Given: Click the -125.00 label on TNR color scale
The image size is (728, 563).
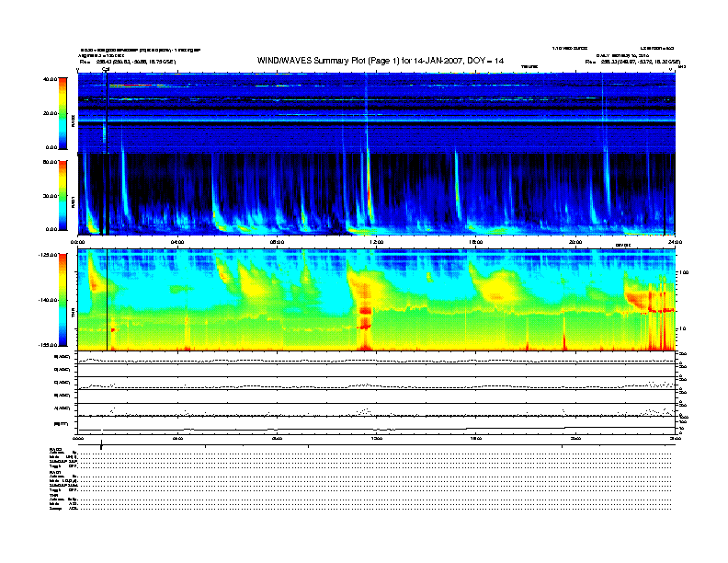Looking at the screenshot, I should click(48, 255).
